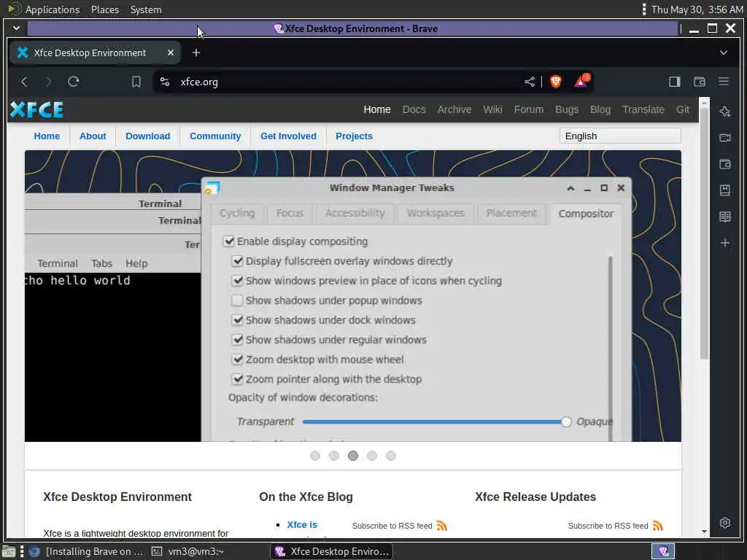Screen dimensions: 747x560
Task: Click RSS icon under Release Updates
Action: click(658, 526)
